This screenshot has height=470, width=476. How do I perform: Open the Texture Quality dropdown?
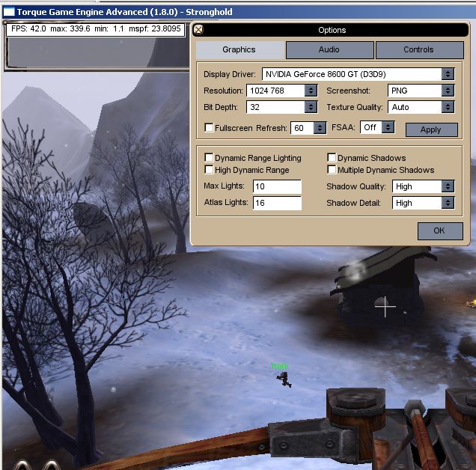click(448, 107)
